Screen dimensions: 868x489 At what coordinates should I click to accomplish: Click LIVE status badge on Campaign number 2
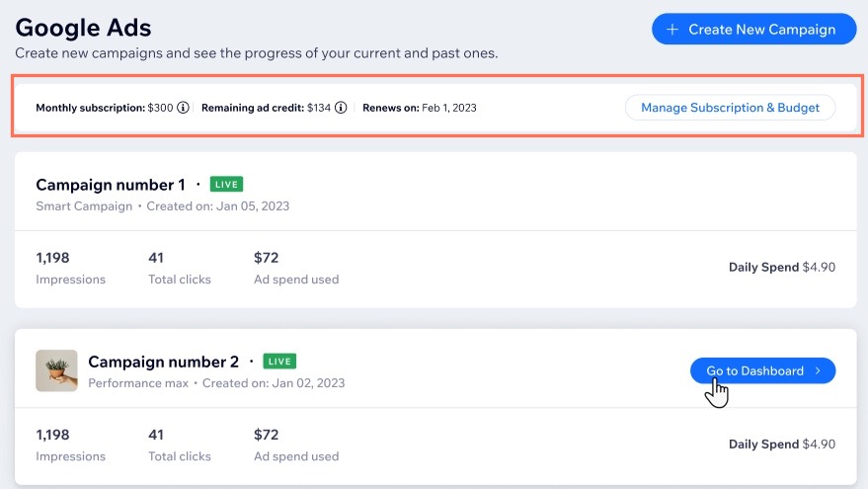tap(280, 362)
